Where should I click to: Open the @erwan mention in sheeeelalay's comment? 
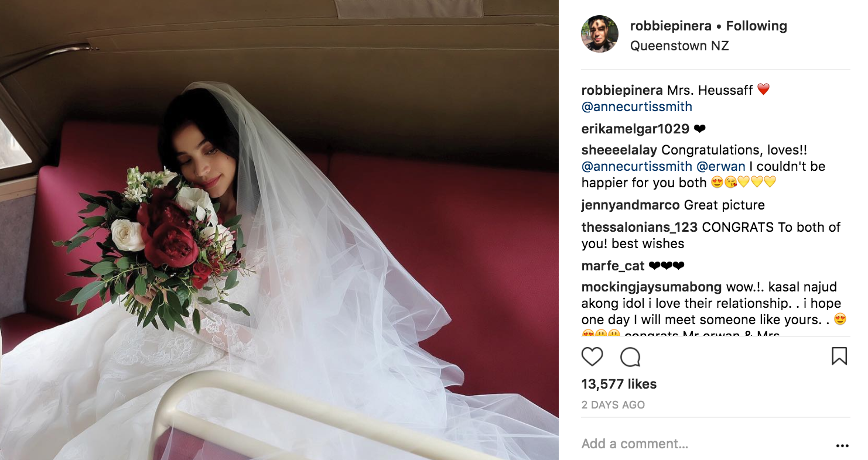click(x=721, y=166)
